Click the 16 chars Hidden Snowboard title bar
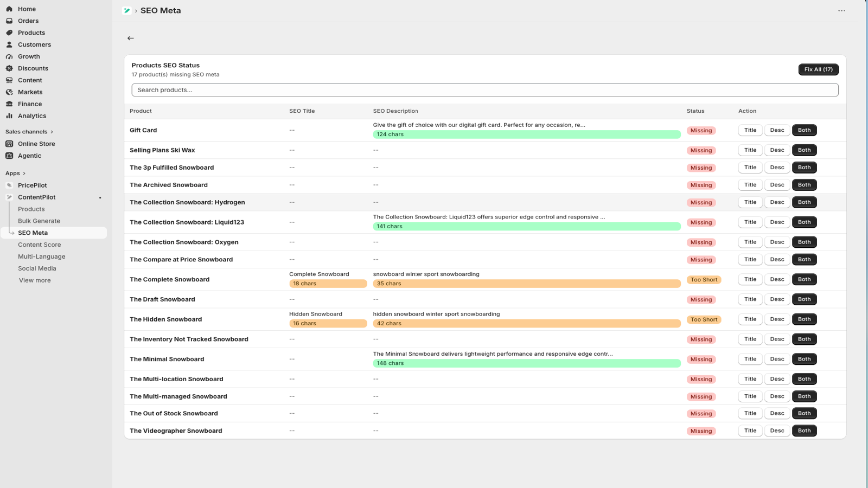This screenshot has height=488, width=868. point(328,324)
